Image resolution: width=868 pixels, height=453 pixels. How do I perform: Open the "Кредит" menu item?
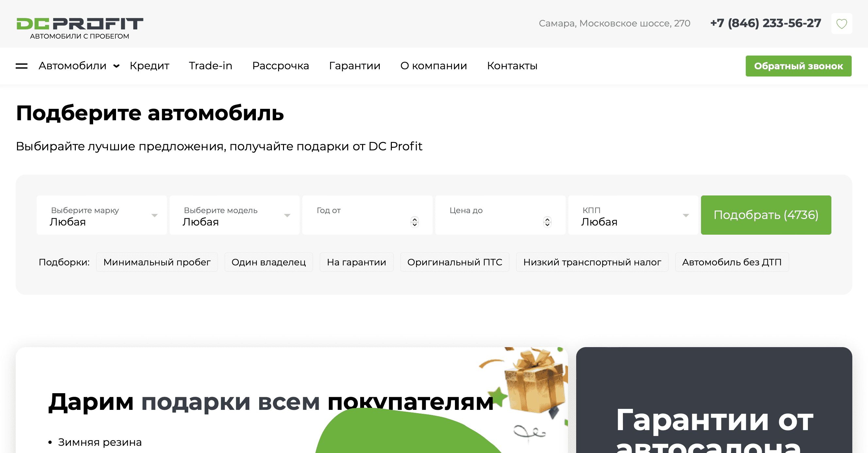click(149, 66)
